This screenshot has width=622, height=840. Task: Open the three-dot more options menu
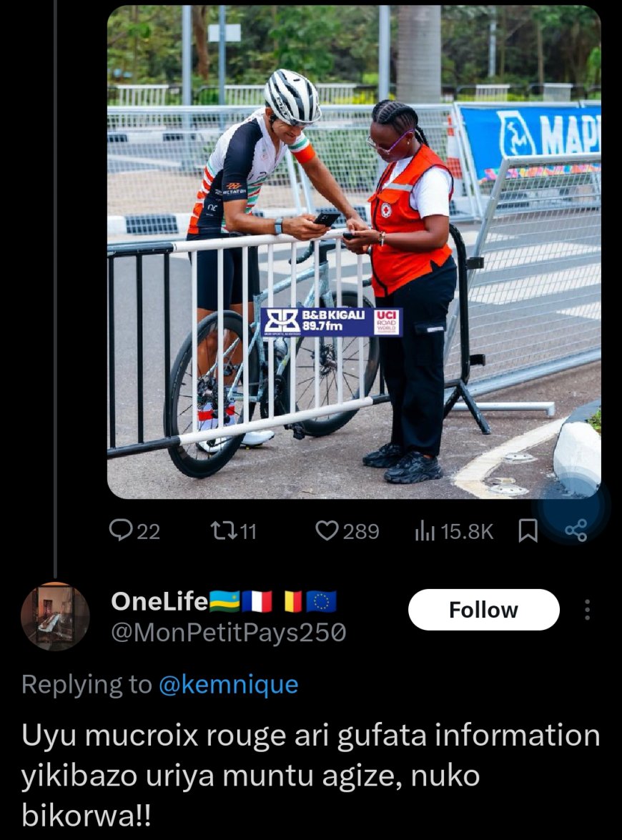coord(587,610)
